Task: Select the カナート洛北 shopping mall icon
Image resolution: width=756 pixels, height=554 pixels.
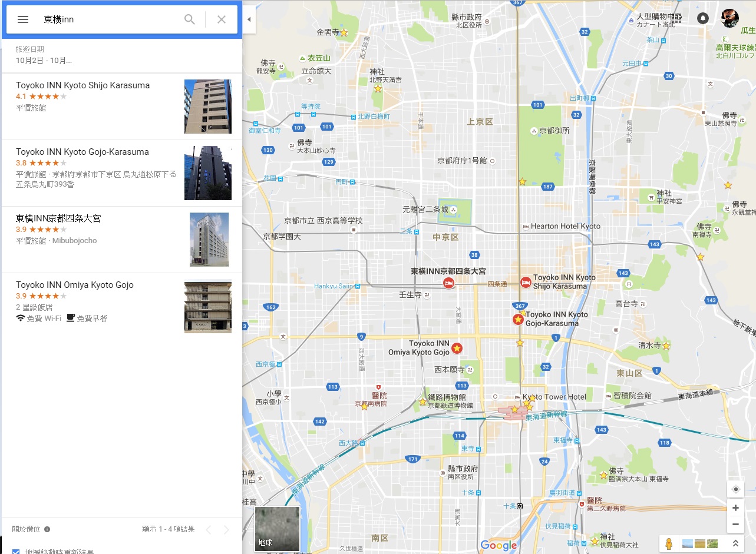Action: (631, 21)
